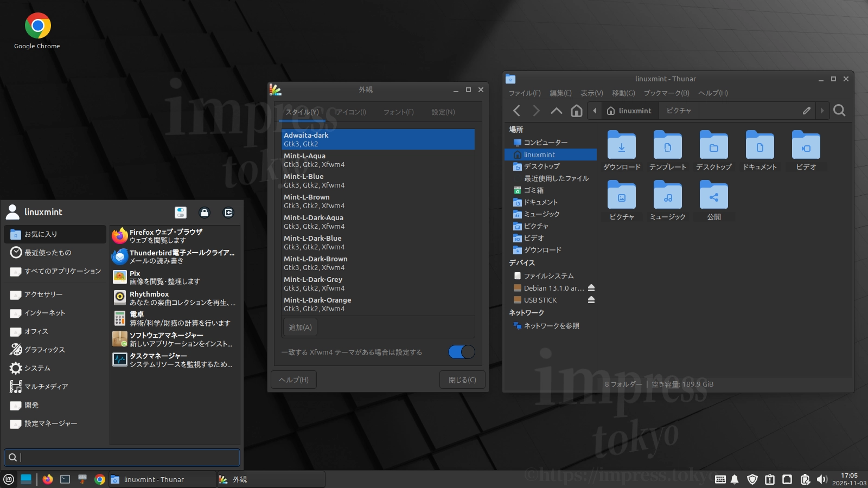Viewport: 868px width, 488px height.
Task: Switch to the アイコン tab
Action: (x=351, y=112)
